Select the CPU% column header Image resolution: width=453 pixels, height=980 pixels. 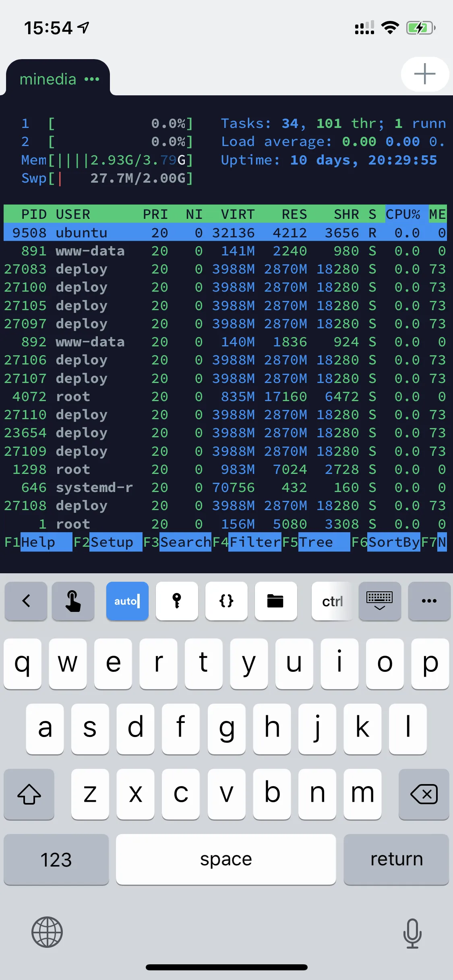pos(403,214)
